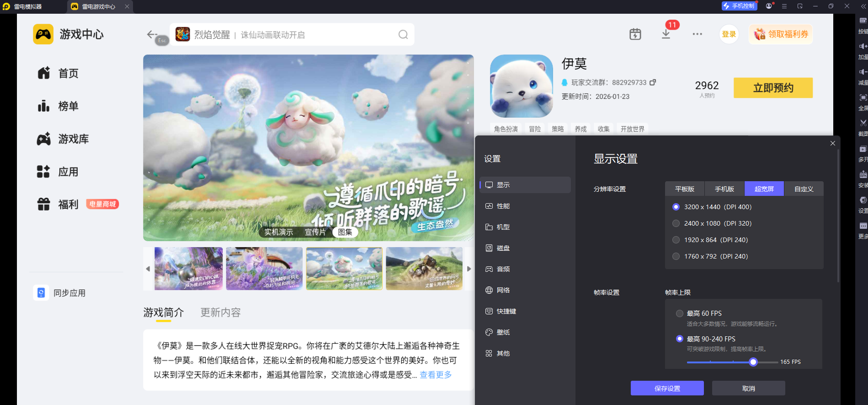Click 领取福利券 coupon button
The width and height of the screenshot is (868, 405).
pyautogui.click(x=781, y=34)
